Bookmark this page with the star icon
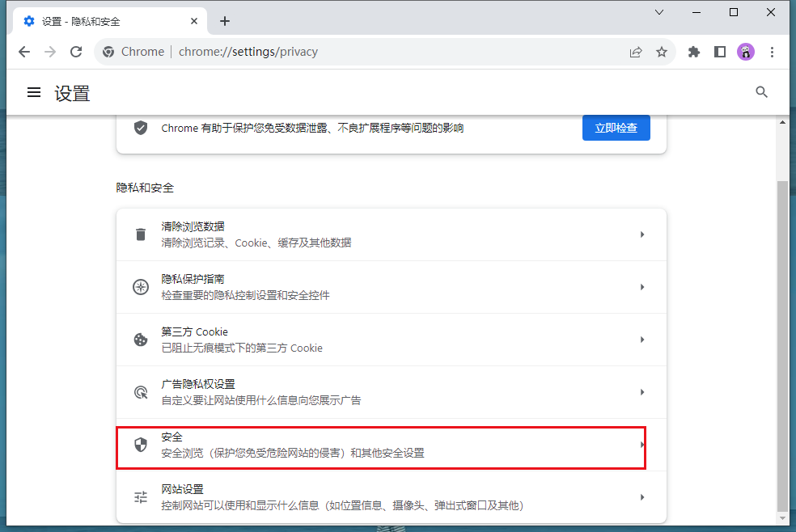Image resolution: width=796 pixels, height=532 pixels. click(662, 52)
